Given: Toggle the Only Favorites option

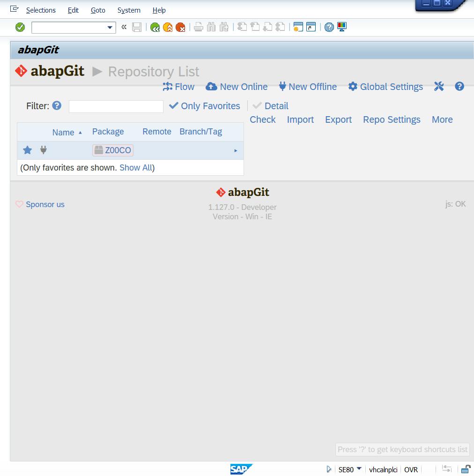Looking at the screenshot, I should pyautogui.click(x=205, y=106).
